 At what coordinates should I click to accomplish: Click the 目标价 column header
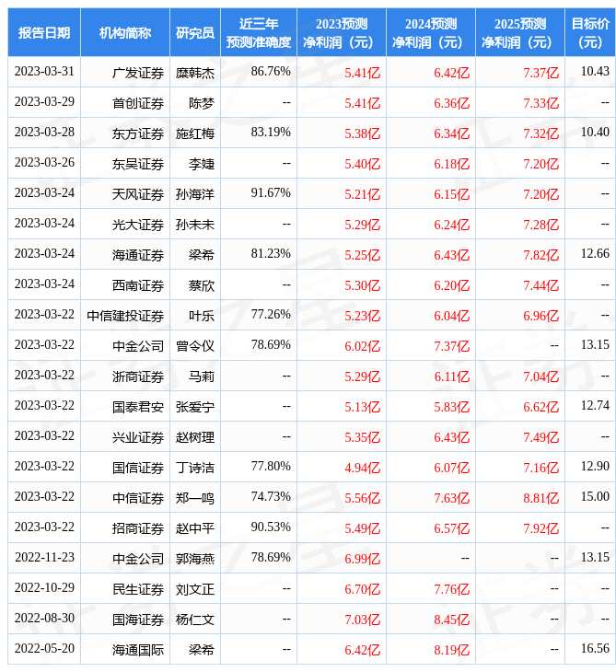click(x=590, y=32)
